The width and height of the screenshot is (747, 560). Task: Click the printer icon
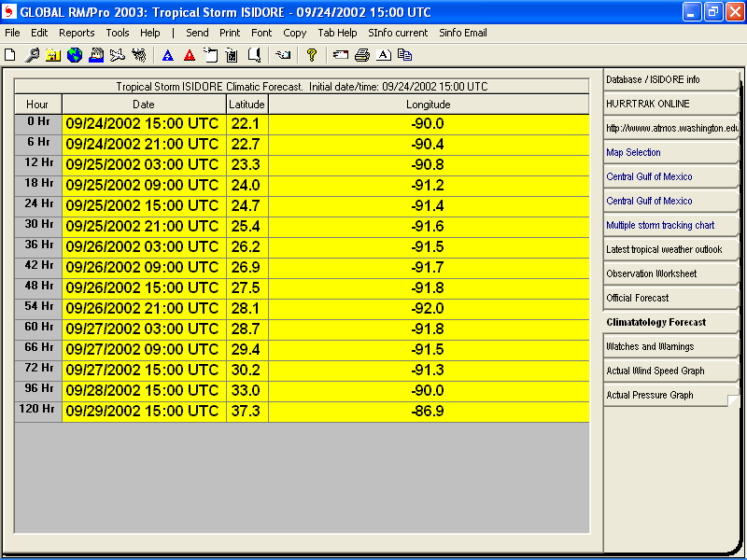[362, 55]
